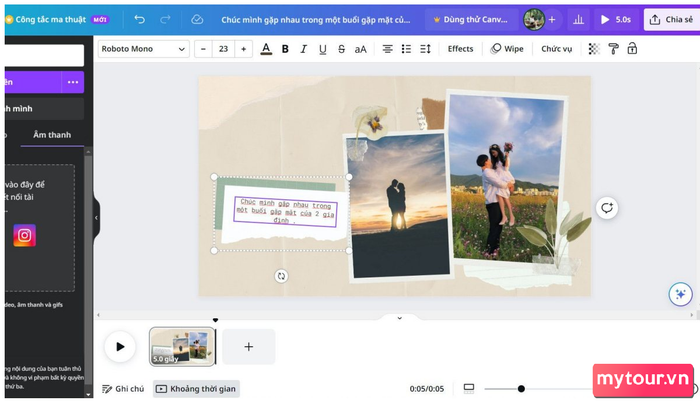Image resolution: width=700 pixels, height=405 pixels.
Task: Adjust the zoom slider handle
Action: pos(521,389)
